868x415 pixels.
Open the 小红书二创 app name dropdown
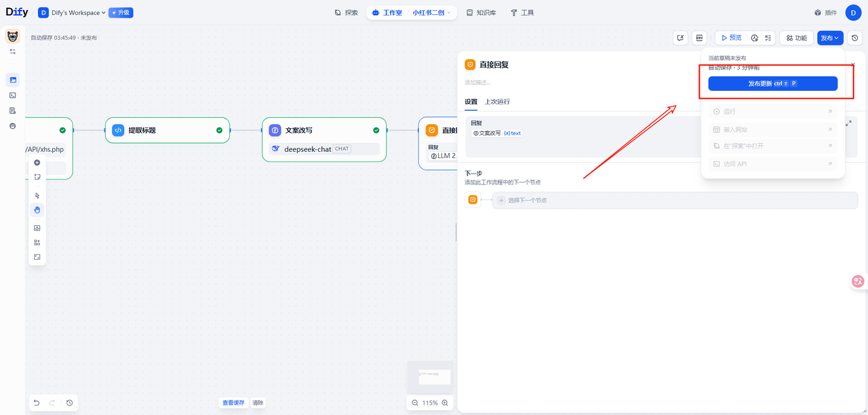pyautogui.click(x=431, y=13)
